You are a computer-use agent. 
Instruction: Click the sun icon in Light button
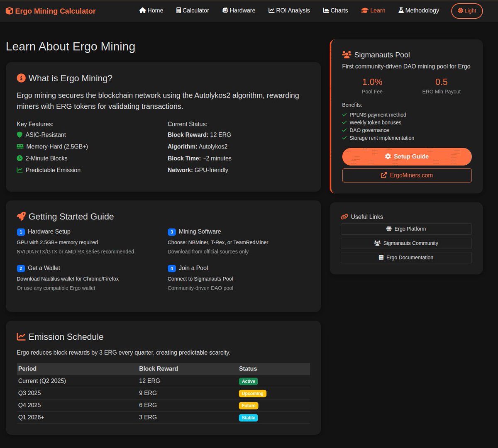point(460,11)
